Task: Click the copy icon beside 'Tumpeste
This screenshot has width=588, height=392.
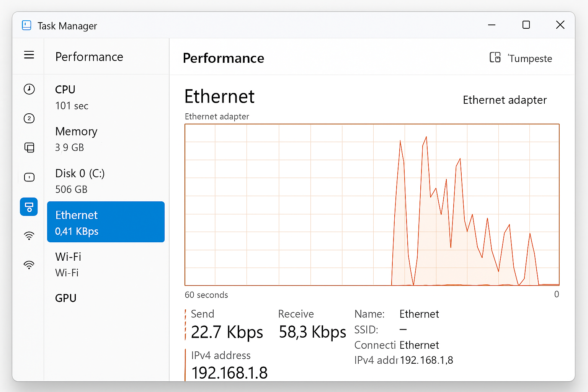Action: pos(495,57)
